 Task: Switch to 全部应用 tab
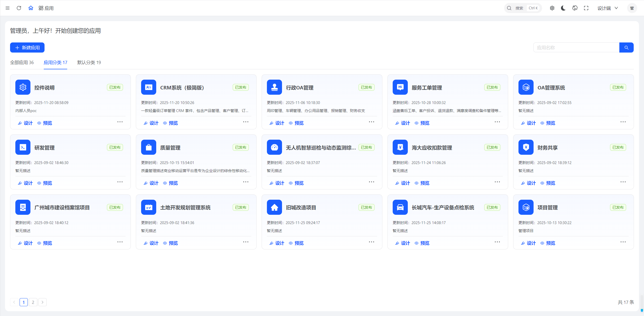22,62
